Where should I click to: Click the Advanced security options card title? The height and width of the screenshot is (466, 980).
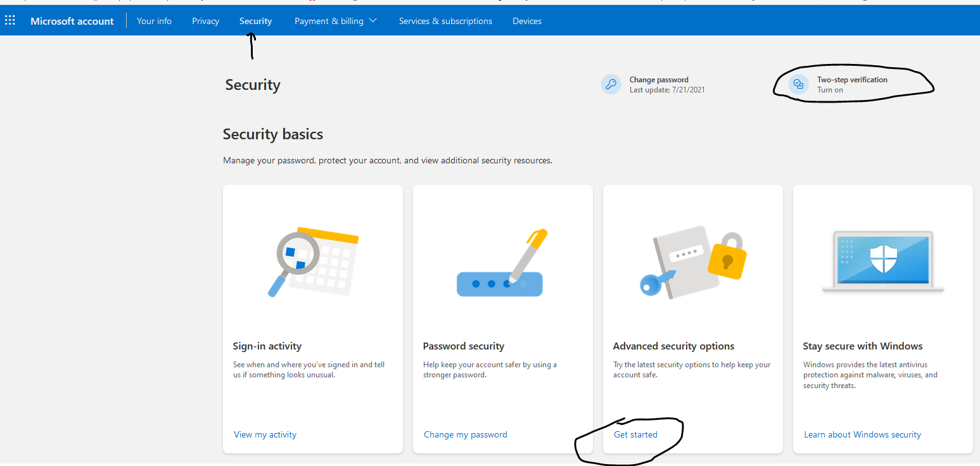point(674,346)
